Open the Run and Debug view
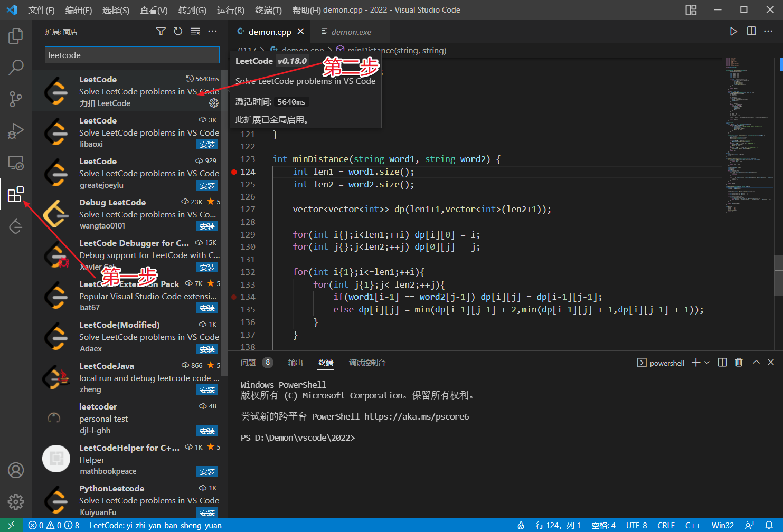This screenshot has width=783, height=532. coord(16,131)
